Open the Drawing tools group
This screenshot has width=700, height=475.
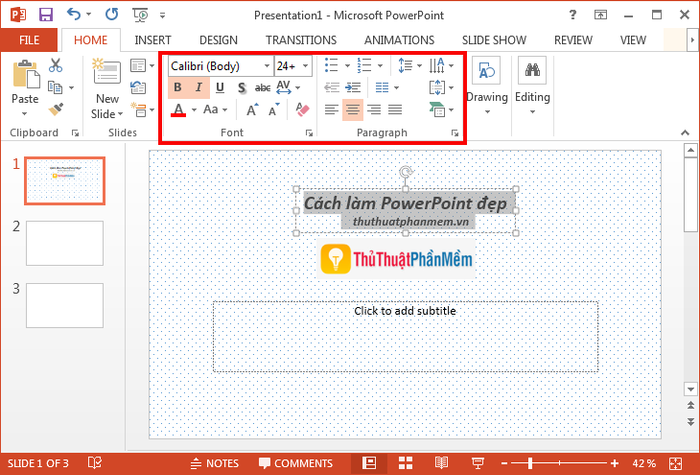[487, 85]
